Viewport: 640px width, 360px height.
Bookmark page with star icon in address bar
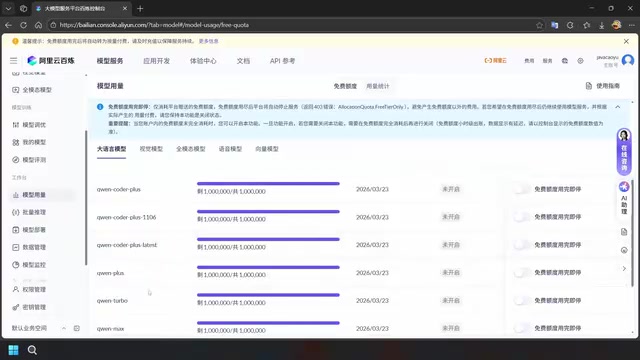[x=540, y=25]
